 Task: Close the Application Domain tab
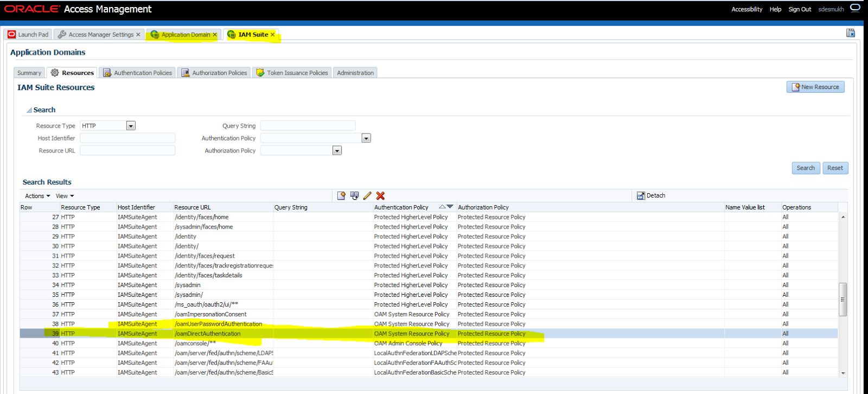point(215,35)
